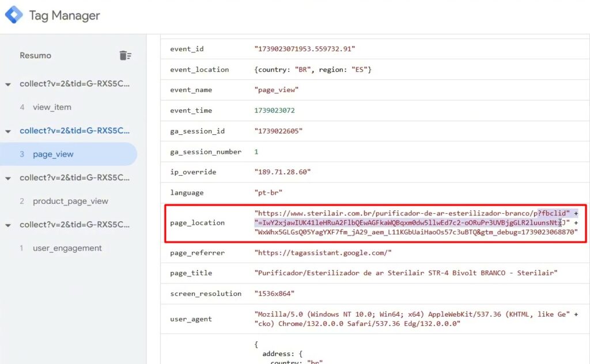Image resolution: width=590 pixels, height=364 pixels.
Task: Select the highlighted blue collect request label
Action: point(74,131)
